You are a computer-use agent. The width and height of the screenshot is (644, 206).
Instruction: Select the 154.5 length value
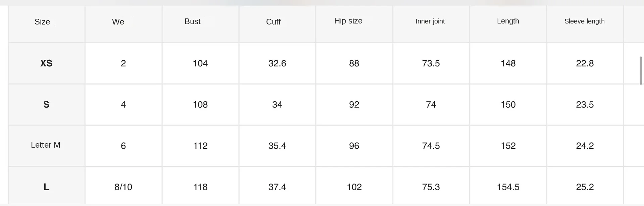pyautogui.click(x=508, y=187)
